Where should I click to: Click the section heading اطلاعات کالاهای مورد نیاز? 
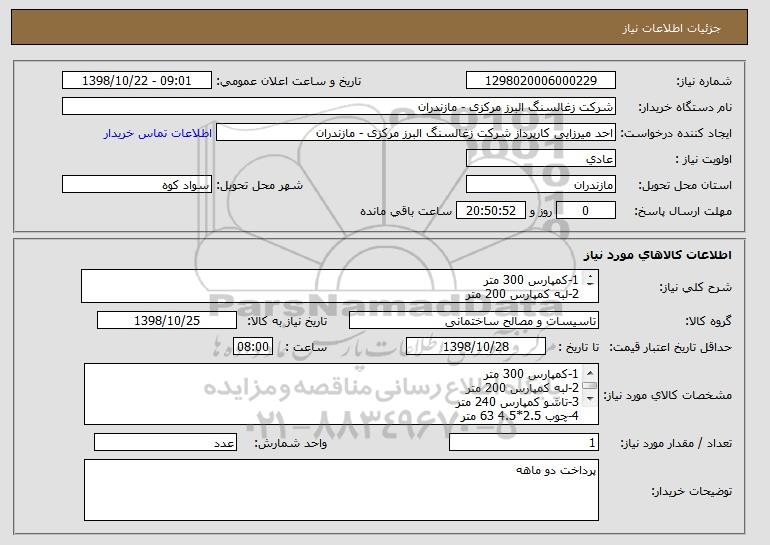[x=658, y=254]
